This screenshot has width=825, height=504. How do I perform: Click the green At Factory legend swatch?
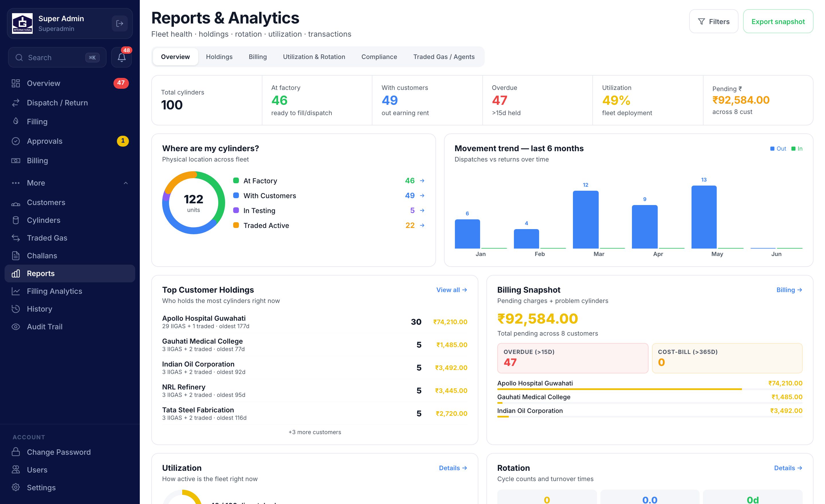point(236,181)
